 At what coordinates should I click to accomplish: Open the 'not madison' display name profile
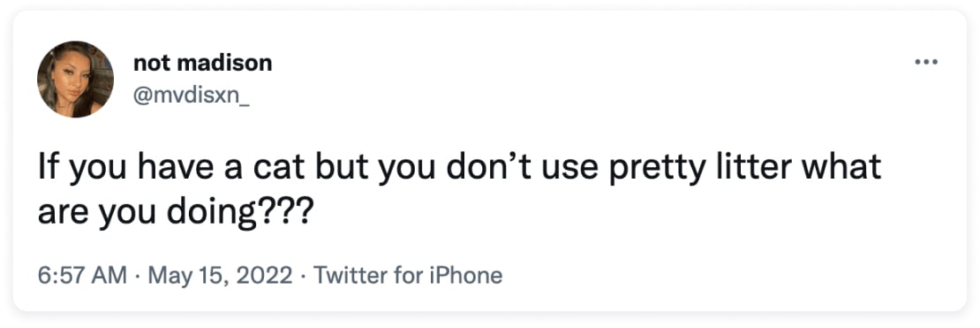(202, 63)
